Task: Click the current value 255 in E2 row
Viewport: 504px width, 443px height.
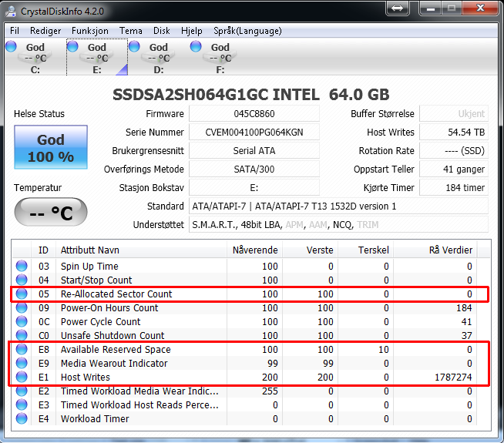Action: tap(270, 391)
